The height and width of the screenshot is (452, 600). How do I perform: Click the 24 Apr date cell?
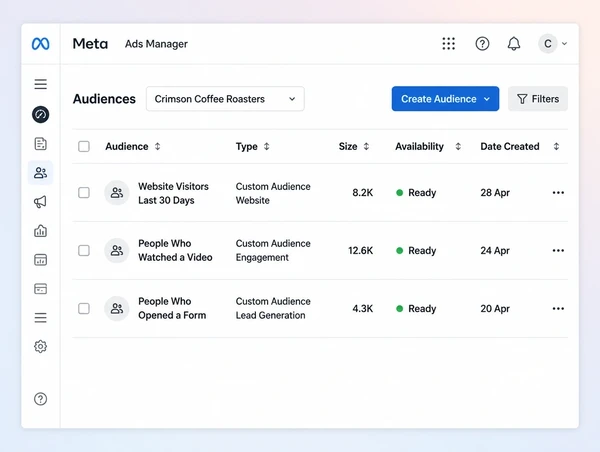[x=495, y=250]
